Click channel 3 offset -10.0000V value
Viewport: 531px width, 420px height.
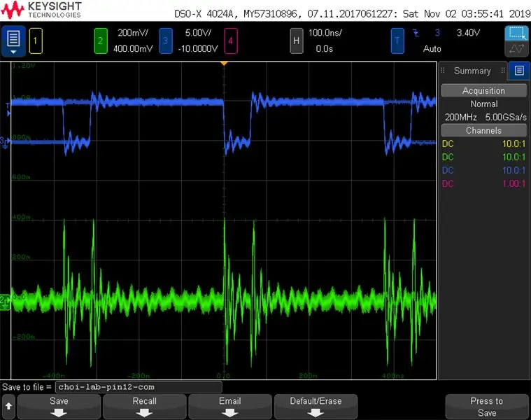pyautogui.click(x=198, y=49)
